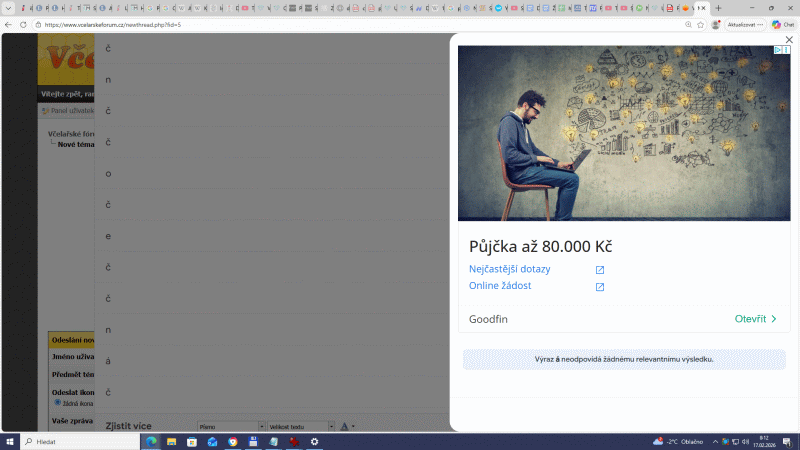Close the ad side panel

click(789, 39)
